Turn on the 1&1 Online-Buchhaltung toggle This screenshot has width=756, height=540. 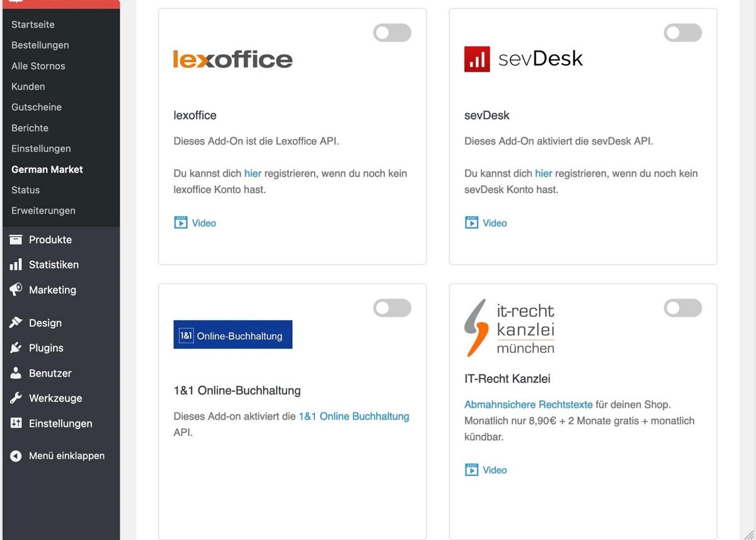tap(392, 308)
